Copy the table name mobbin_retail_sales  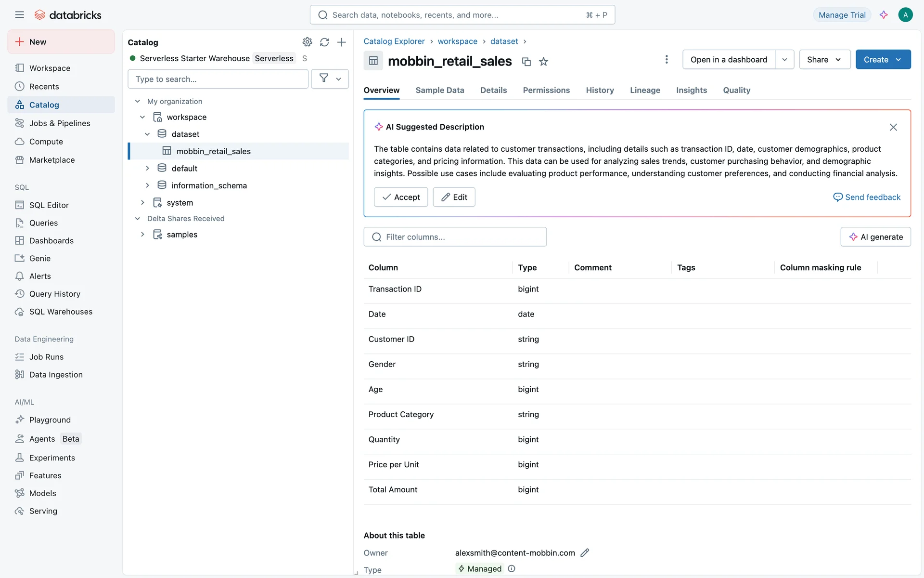pyautogui.click(x=526, y=62)
